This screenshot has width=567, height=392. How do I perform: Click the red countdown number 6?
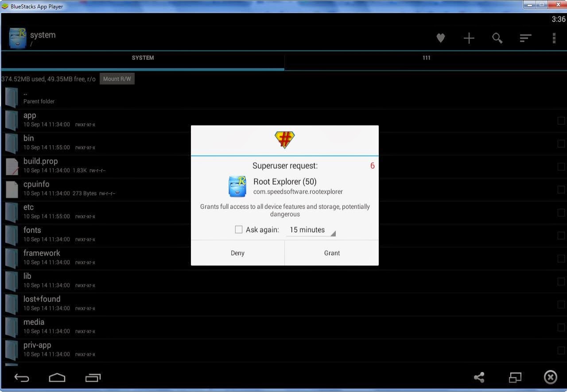tap(373, 166)
